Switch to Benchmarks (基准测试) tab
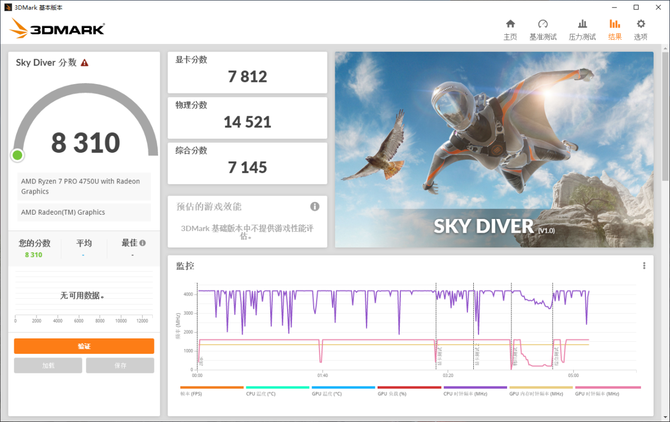Viewport: 670px width, 422px height. click(x=543, y=30)
